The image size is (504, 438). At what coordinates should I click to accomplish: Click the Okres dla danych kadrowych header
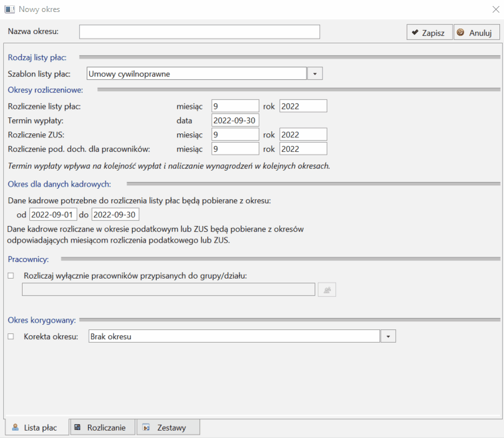click(x=59, y=184)
